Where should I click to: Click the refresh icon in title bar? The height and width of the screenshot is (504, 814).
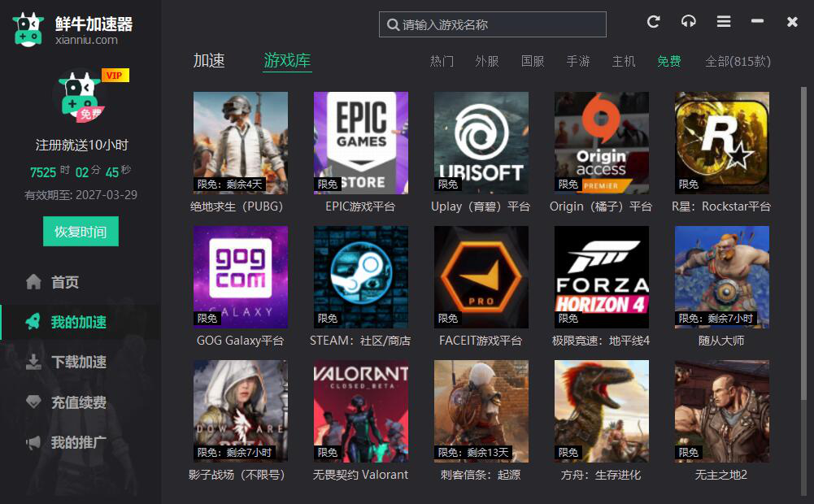pos(653,22)
